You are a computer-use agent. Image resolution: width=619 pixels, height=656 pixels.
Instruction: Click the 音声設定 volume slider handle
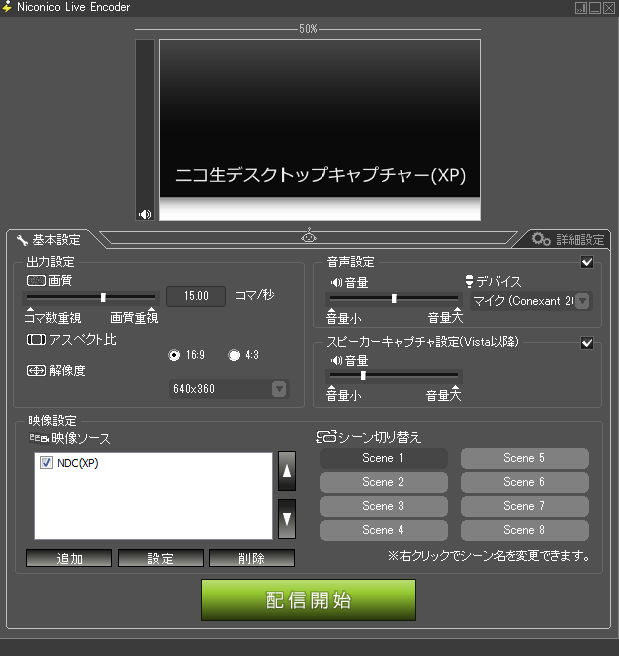click(394, 299)
